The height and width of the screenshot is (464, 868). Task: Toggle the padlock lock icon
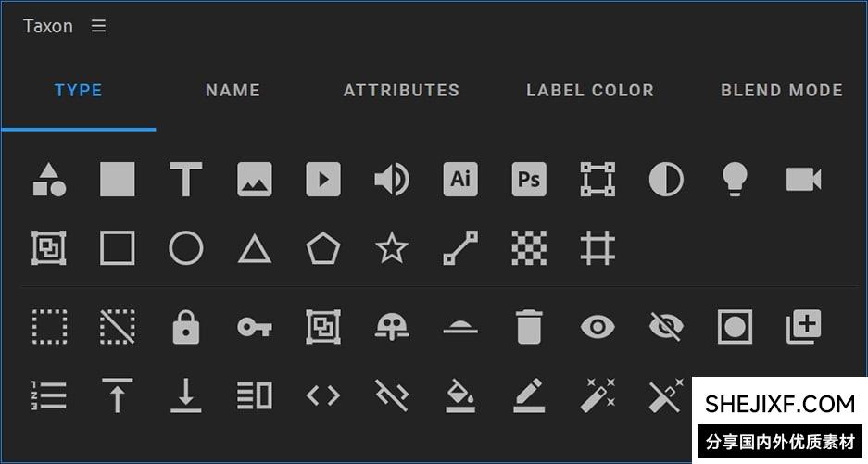pos(186,327)
